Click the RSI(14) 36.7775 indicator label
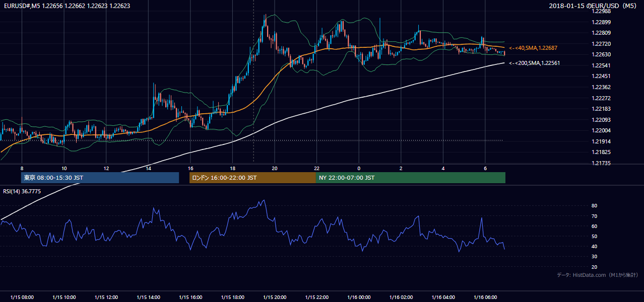The height and width of the screenshot is (302, 644). (x=22, y=191)
